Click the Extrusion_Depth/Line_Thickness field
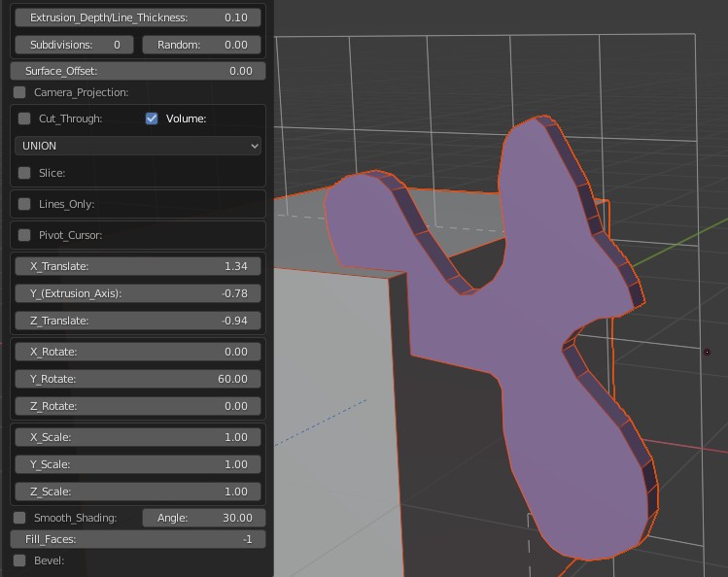 pos(137,17)
